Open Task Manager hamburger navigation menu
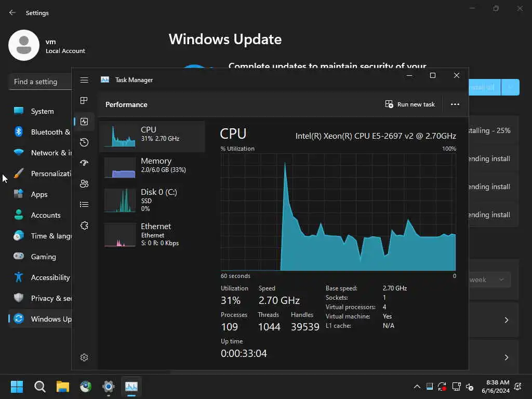This screenshot has width=532, height=399. click(x=84, y=80)
